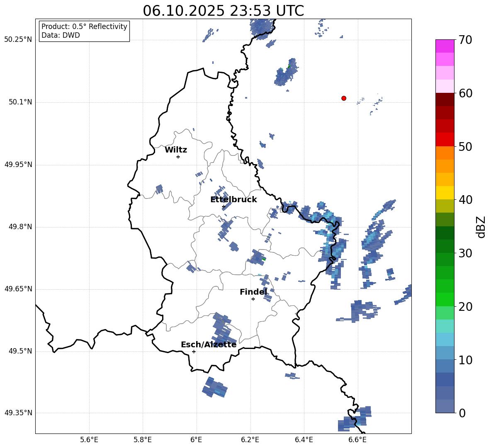
Task: Click the 30 colorbar tick label
Action: (465, 253)
